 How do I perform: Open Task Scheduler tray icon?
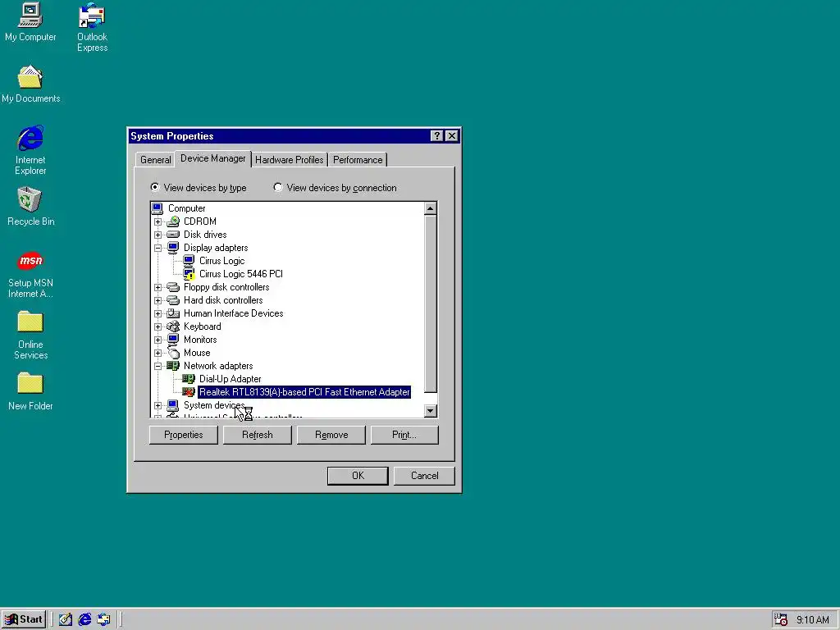[x=781, y=619]
